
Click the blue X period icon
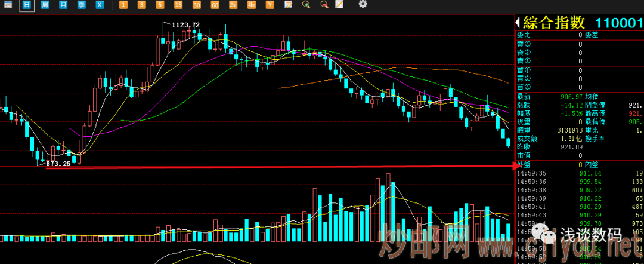click(x=100, y=5)
